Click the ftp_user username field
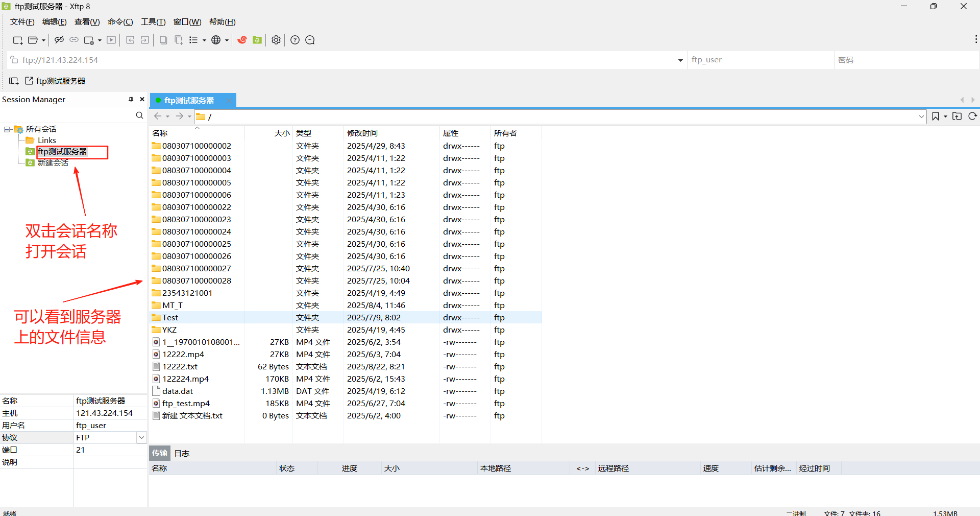The image size is (980, 516). (761, 60)
